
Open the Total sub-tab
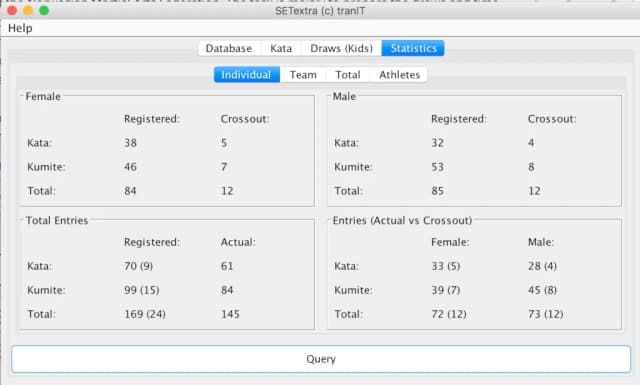coord(348,75)
